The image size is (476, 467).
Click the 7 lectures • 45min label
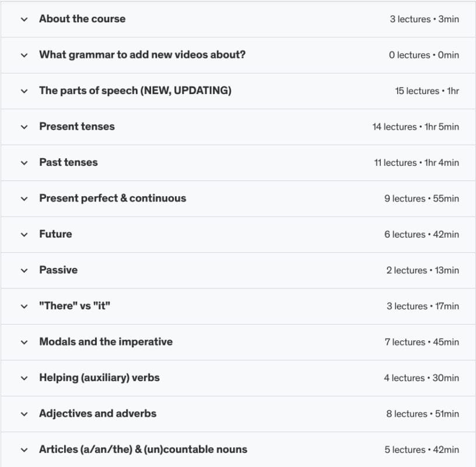pos(421,342)
